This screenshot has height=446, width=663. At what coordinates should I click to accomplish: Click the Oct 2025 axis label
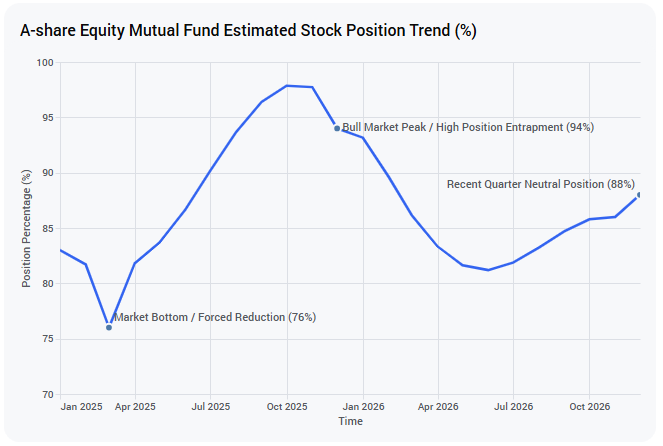click(287, 407)
